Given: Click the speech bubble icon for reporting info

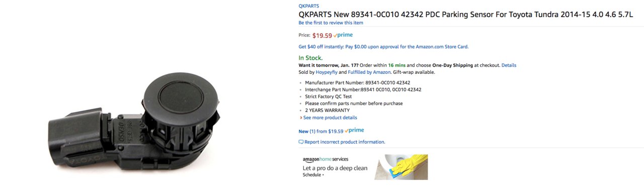Looking at the screenshot, I should click(301, 142).
